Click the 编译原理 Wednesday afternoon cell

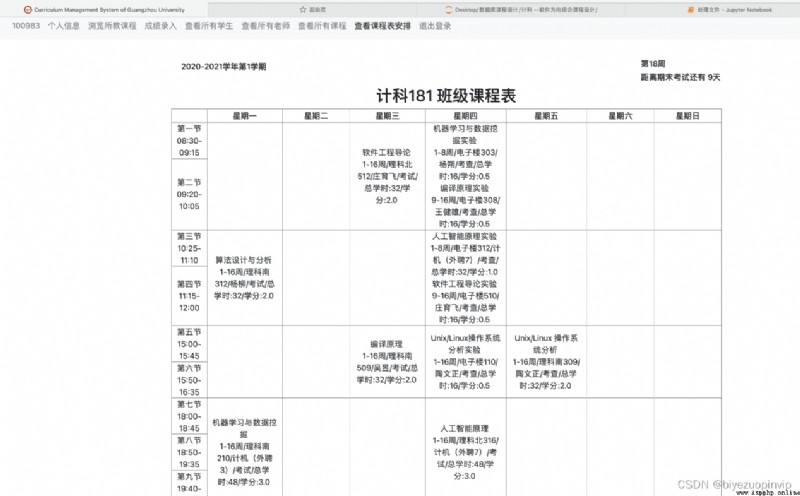(387, 362)
